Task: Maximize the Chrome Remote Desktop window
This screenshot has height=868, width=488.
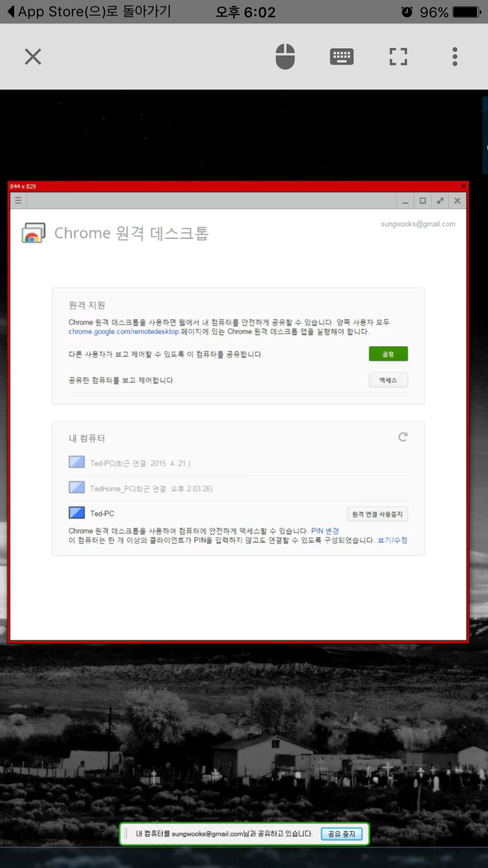Action: point(423,201)
